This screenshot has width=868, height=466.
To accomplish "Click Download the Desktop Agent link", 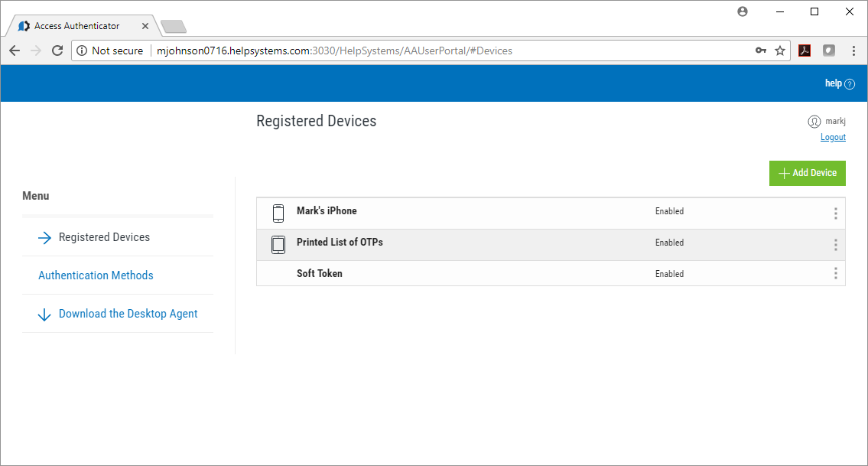I will tap(128, 314).
